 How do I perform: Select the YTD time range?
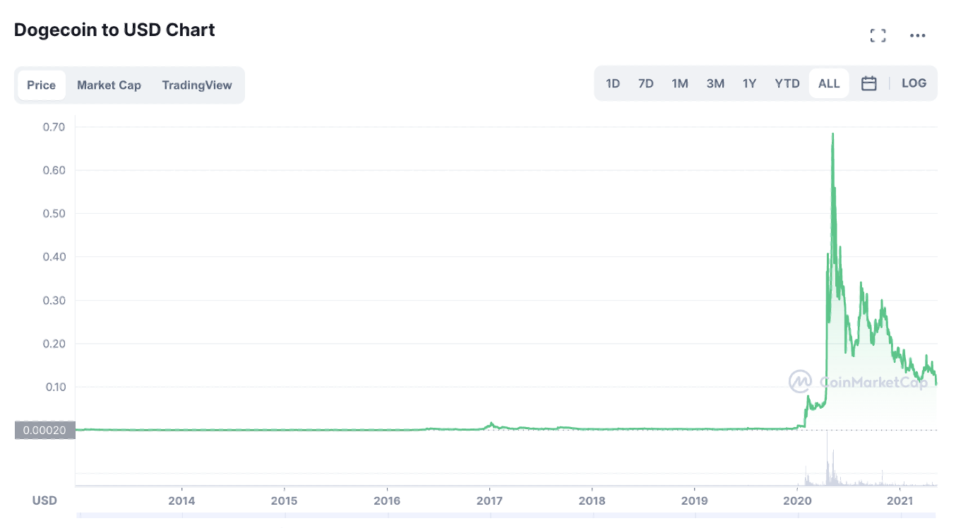pos(787,83)
